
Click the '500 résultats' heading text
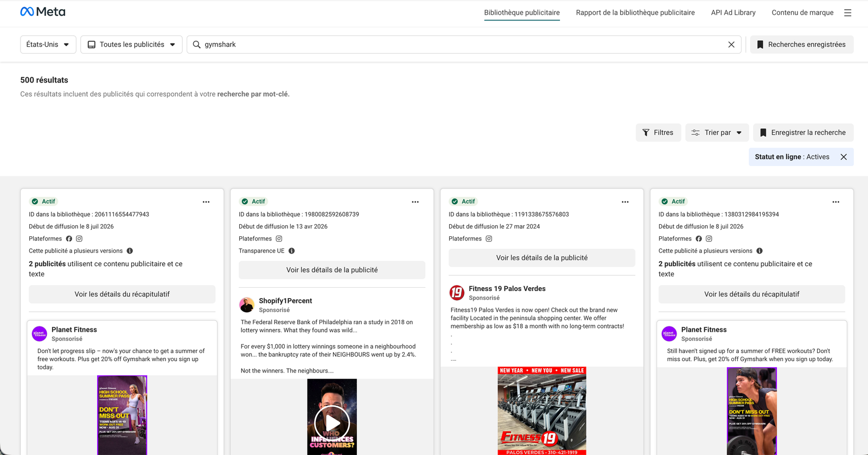(x=44, y=80)
